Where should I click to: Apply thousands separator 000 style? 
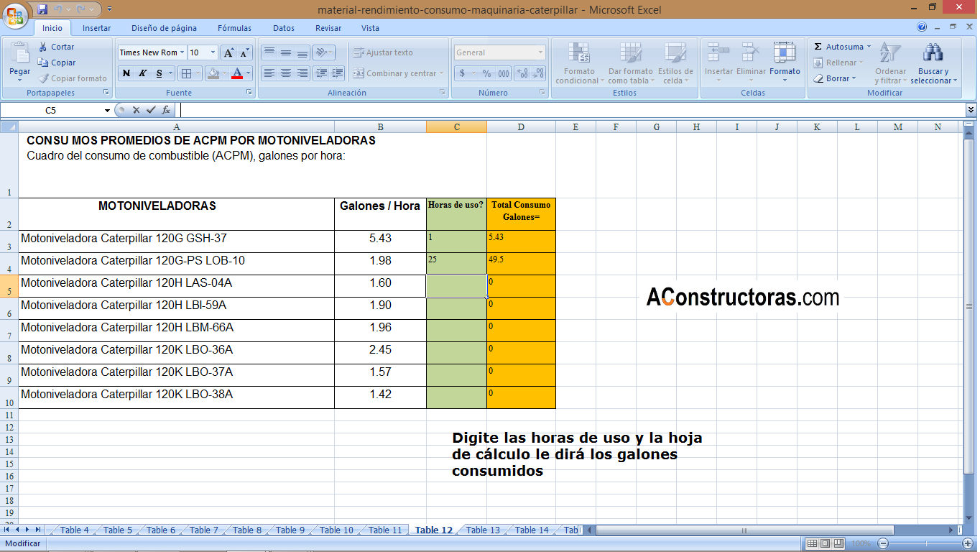[x=504, y=73]
